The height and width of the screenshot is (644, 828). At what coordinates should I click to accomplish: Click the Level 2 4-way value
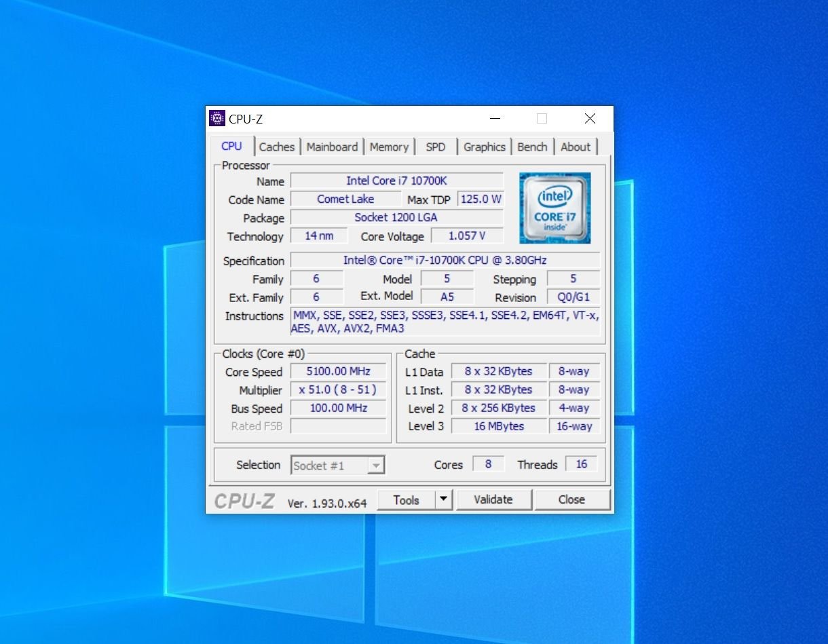[x=574, y=408]
